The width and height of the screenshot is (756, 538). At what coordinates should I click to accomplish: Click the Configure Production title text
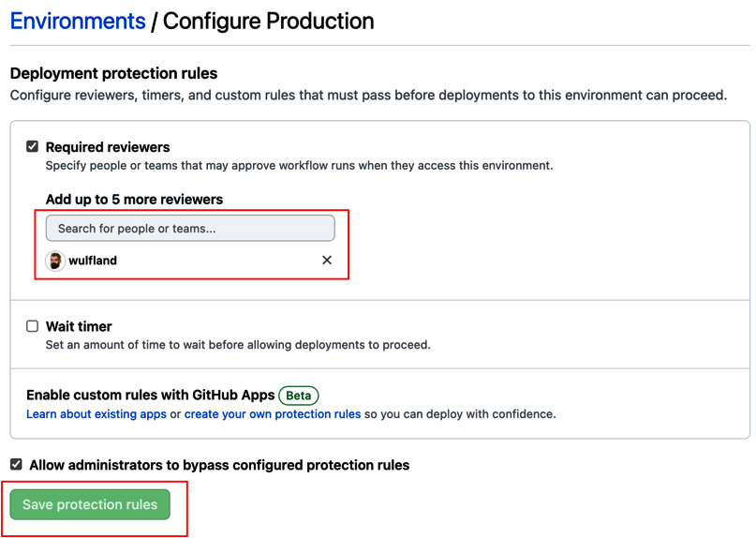pyautogui.click(x=269, y=22)
